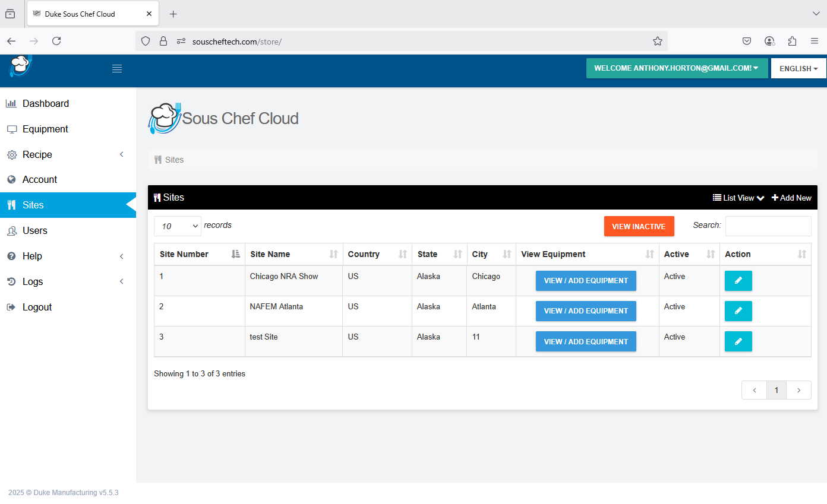
Task: Reload the page in browser
Action: pyautogui.click(x=56, y=41)
